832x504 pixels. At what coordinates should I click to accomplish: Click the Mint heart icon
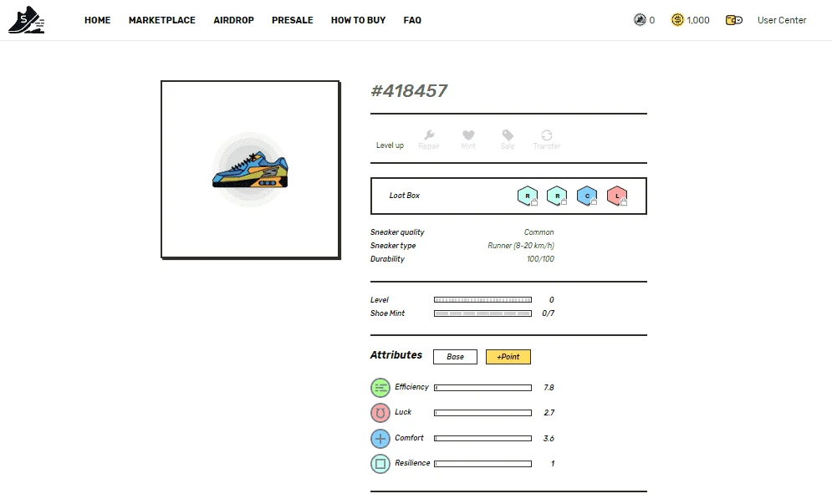click(468, 135)
